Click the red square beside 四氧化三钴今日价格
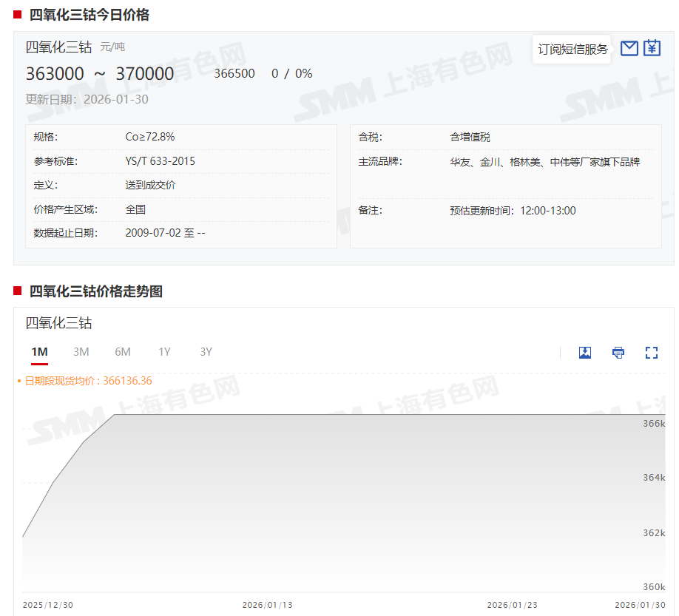679x616 pixels. click(x=18, y=15)
